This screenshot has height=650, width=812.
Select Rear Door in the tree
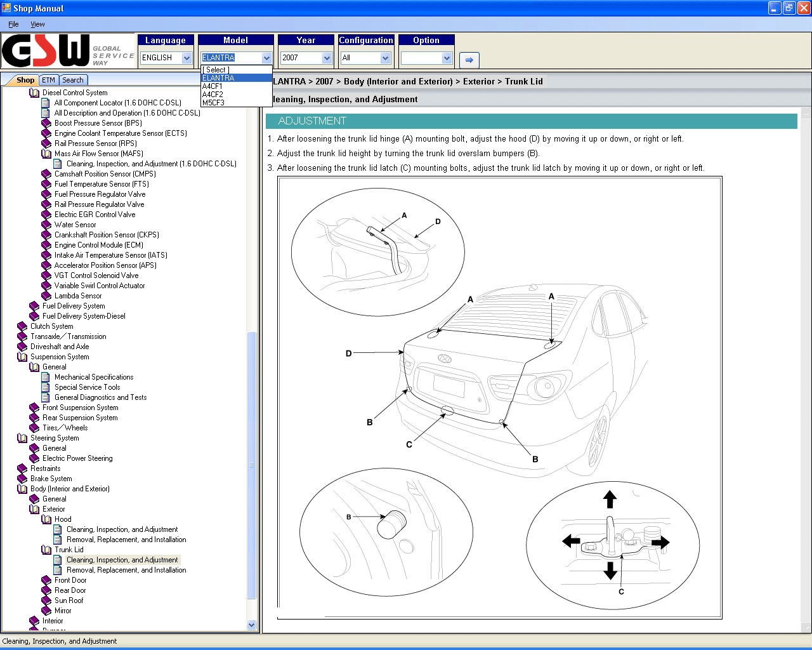[70, 590]
